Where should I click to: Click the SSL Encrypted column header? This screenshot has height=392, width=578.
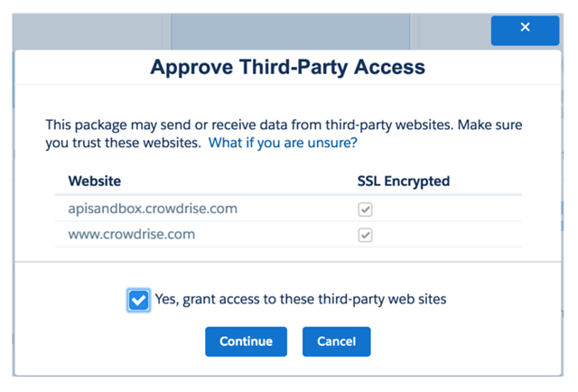403,182
